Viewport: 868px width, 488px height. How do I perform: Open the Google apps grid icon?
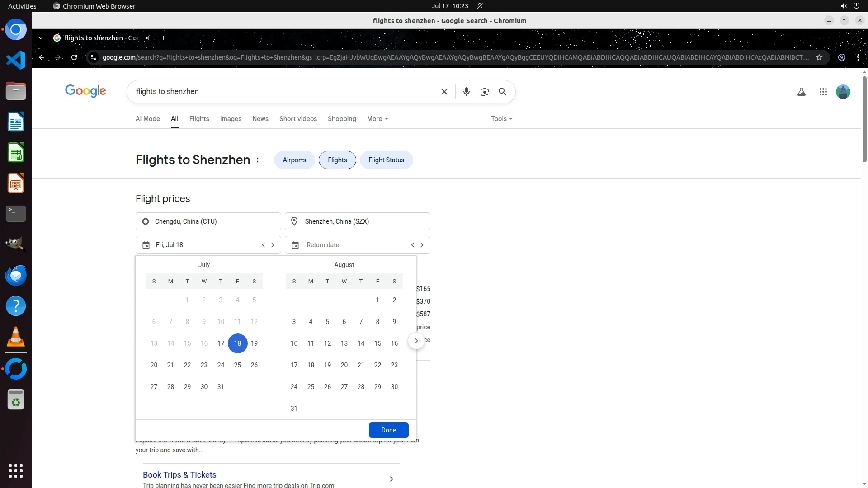pyautogui.click(x=823, y=92)
